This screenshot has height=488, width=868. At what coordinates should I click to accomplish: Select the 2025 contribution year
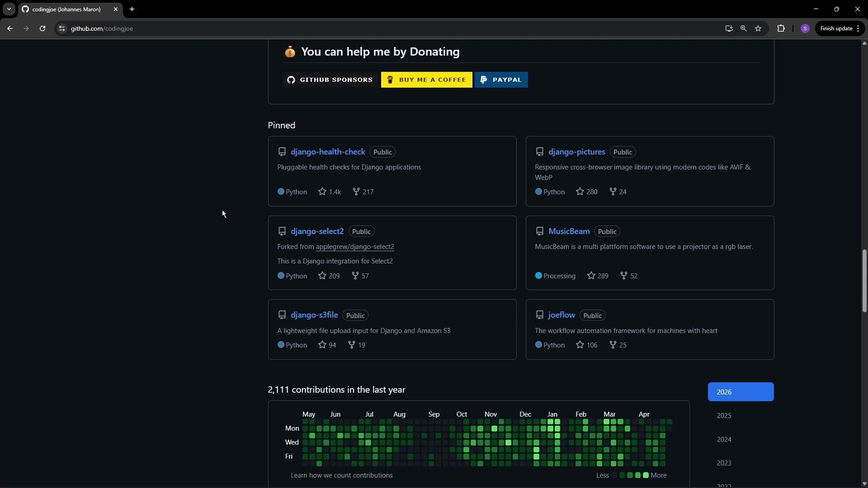pyautogui.click(x=741, y=416)
